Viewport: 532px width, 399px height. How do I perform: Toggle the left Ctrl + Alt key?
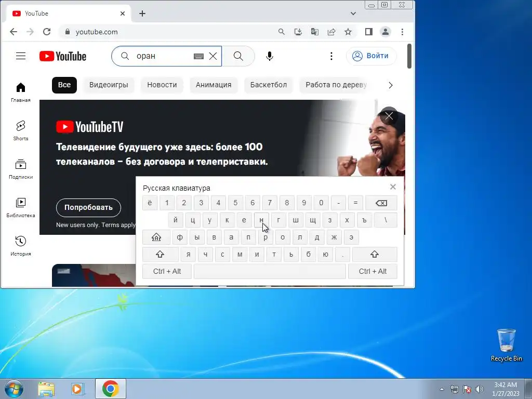pyautogui.click(x=167, y=271)
